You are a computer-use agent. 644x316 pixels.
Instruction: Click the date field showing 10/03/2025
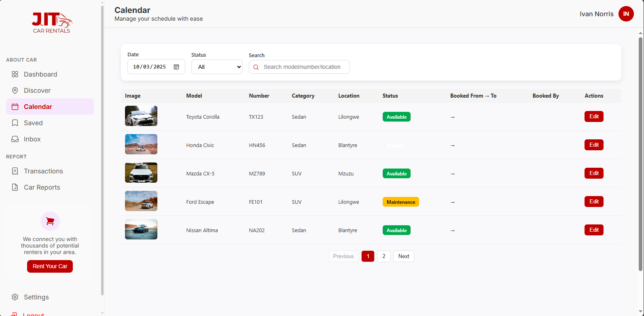tap(156, 67)
